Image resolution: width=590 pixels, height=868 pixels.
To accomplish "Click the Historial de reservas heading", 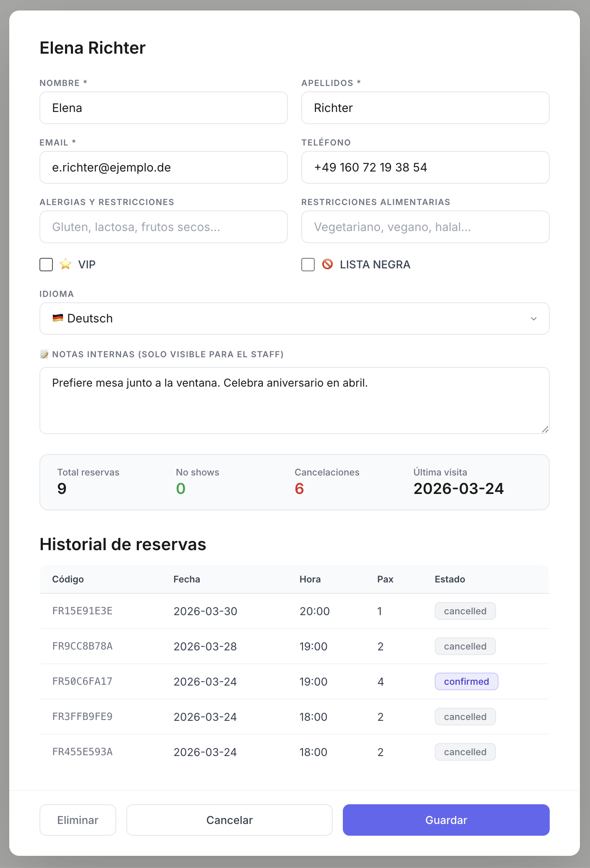I will pyautogui.click(x=123, y=544).
